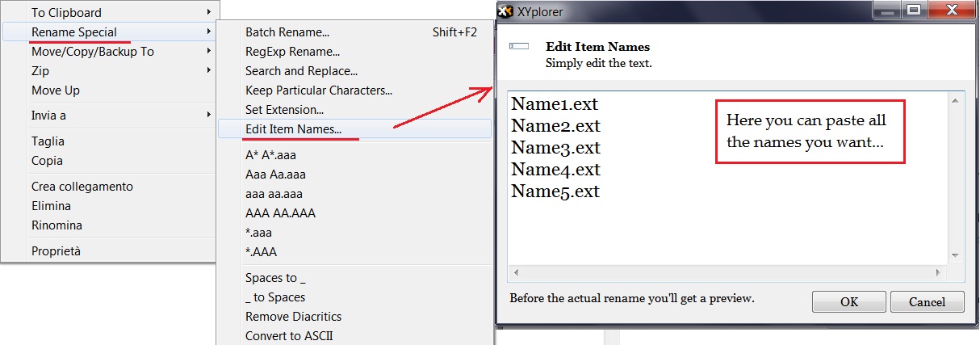Click inside the names text area at Name3.ext
980x345 pixels.
point(555,148)
